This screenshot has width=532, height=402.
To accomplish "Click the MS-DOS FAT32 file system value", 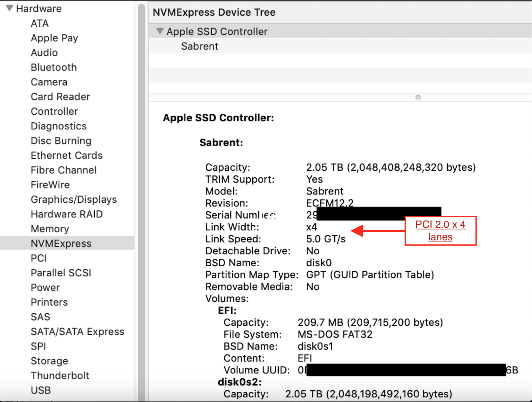I will [335, 334].
